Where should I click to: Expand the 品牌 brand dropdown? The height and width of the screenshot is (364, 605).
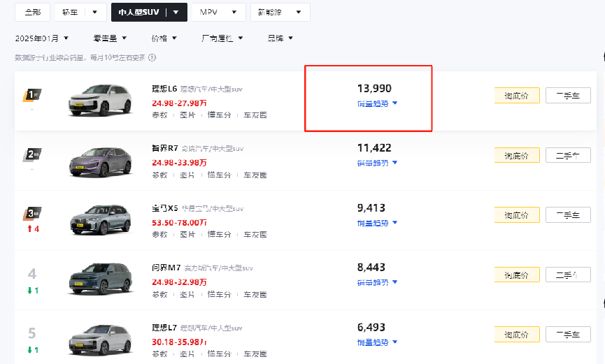pos(280,38)
